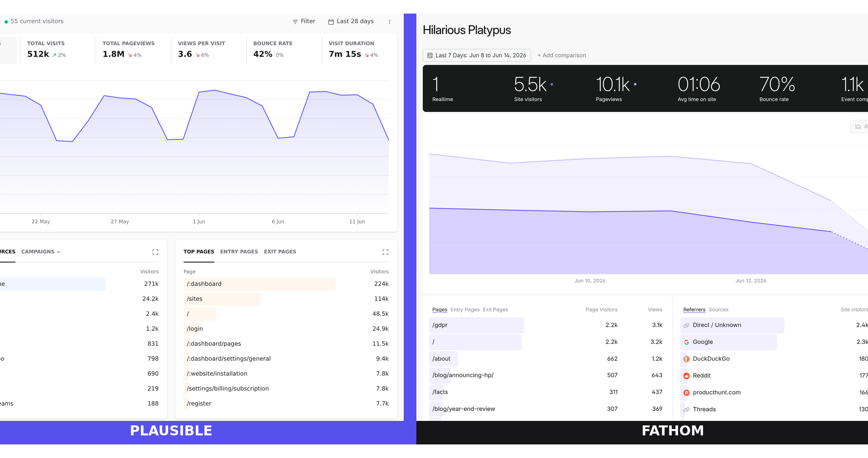Select the Total Pageviews metric card
Viewport: 868px width, 458px height.
click(133, 49)
